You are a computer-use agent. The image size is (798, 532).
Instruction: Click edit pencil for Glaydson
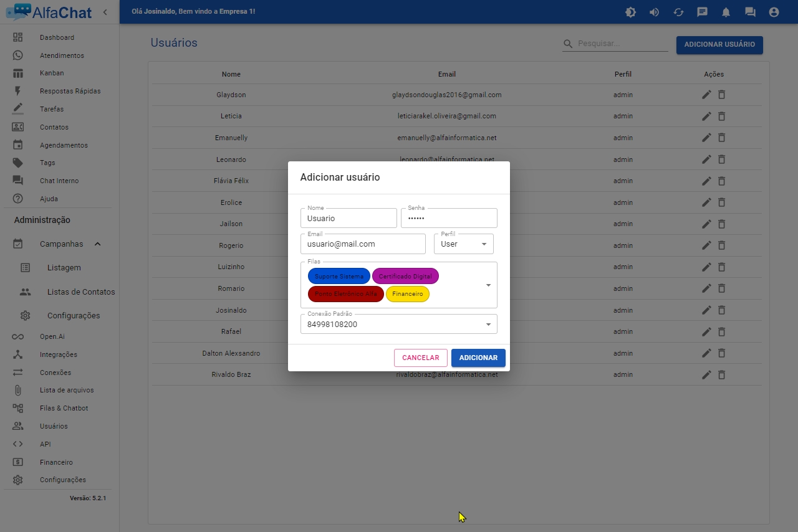(706, 95)
